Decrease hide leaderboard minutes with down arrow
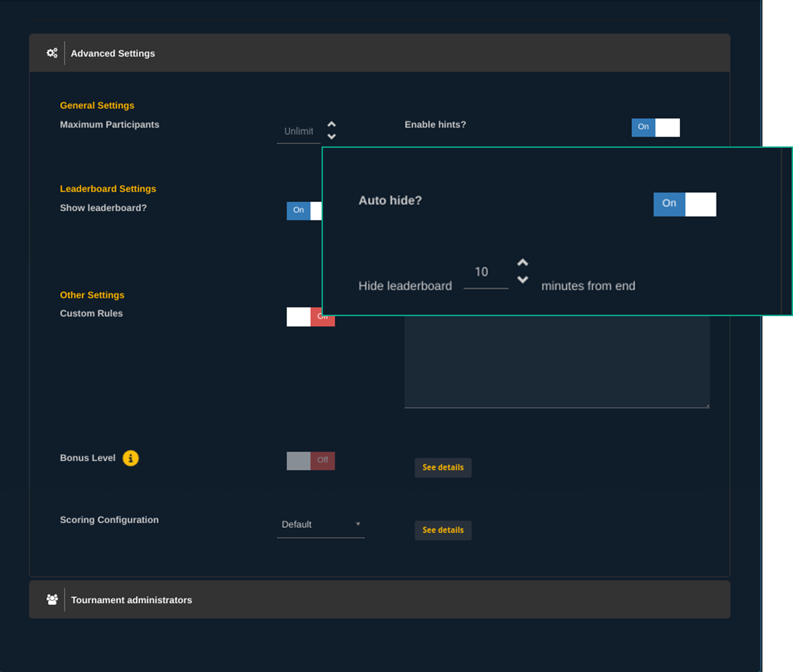 tap(522, 280)
